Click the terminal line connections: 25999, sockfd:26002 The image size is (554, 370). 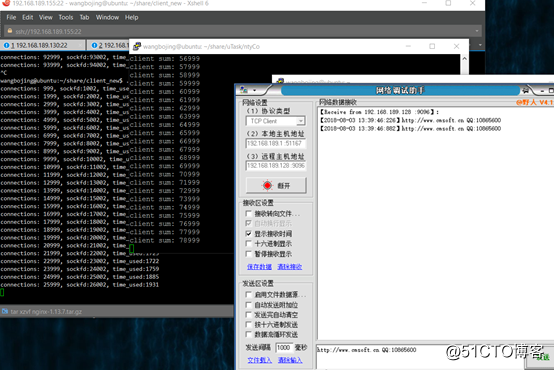[79, 285]
